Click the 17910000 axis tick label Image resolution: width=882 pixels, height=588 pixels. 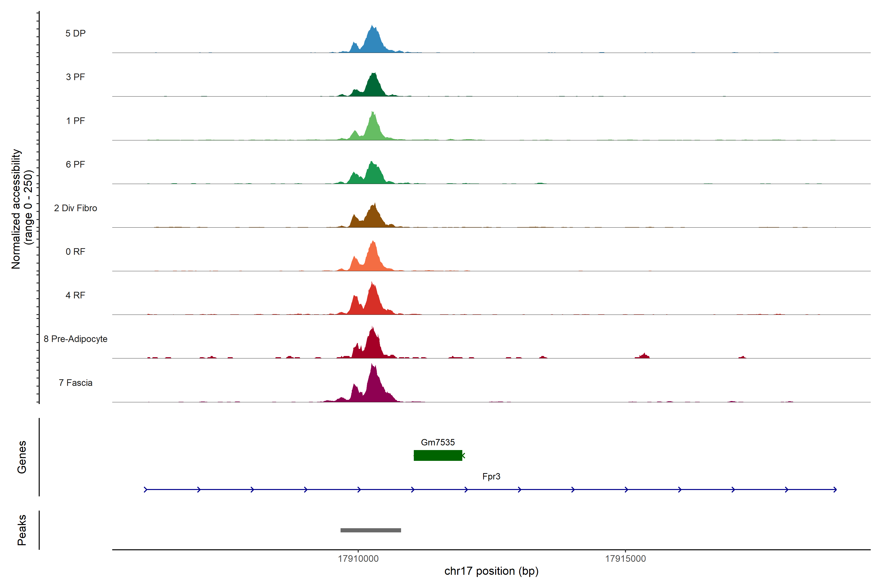(x=358, y=558)
